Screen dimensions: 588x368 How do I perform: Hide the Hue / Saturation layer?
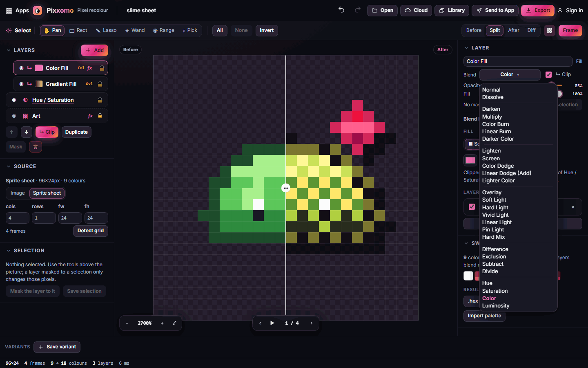14,100
